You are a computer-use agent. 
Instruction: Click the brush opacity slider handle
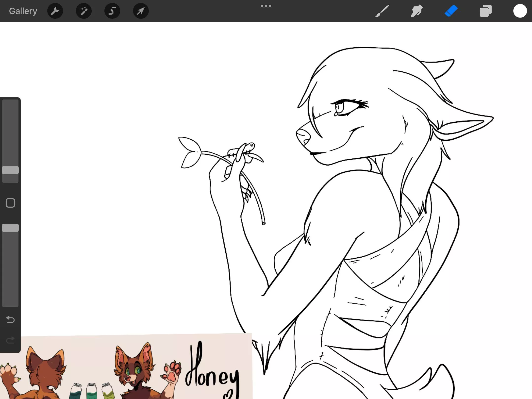click(x=10, y=228)
